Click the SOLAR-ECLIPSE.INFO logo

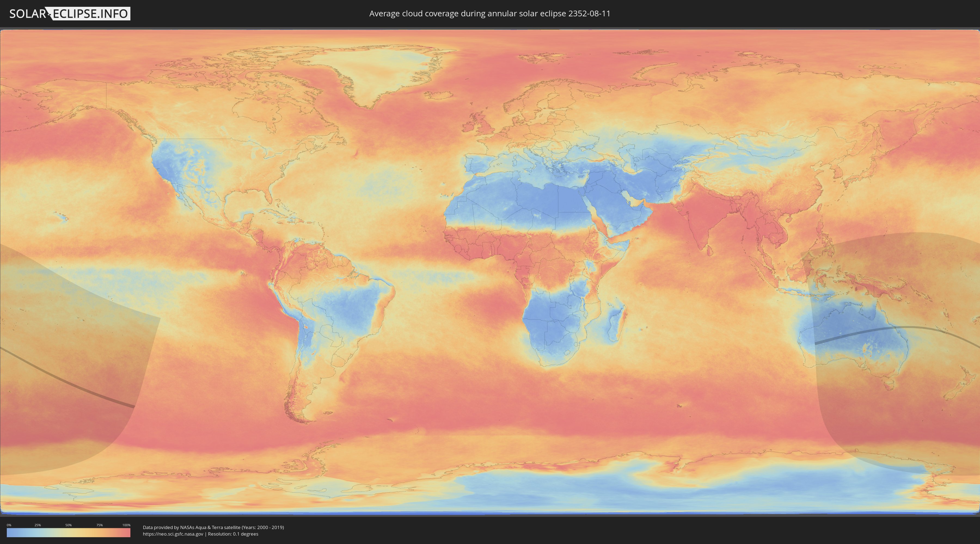[x=70, y=14]
